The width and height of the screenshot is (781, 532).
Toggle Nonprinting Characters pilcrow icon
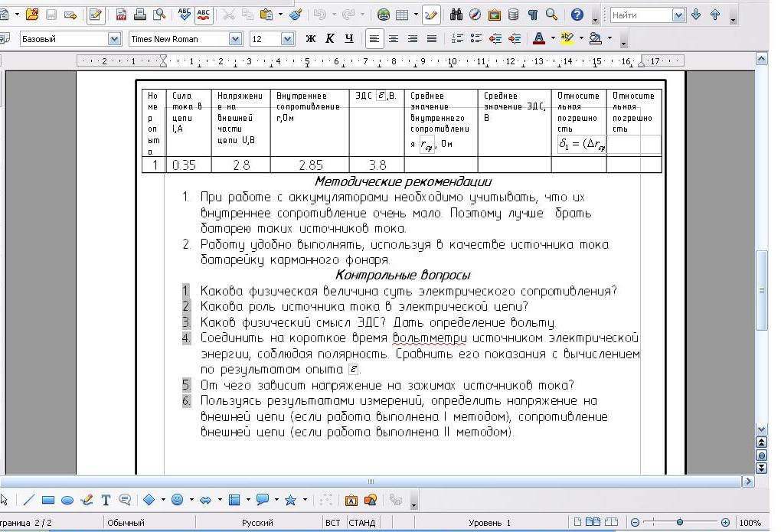coord(532,15)
